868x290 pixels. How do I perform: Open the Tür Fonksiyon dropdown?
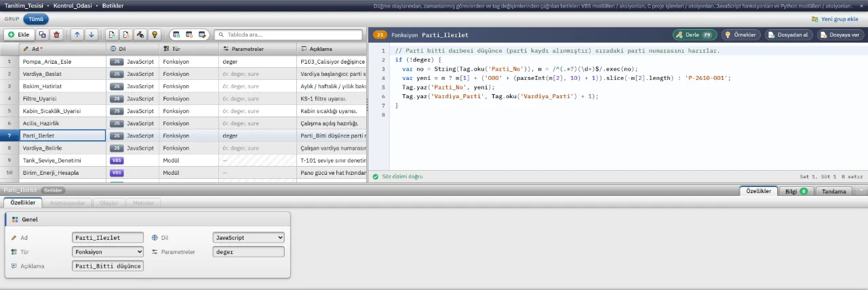click(x=108, y=251)
